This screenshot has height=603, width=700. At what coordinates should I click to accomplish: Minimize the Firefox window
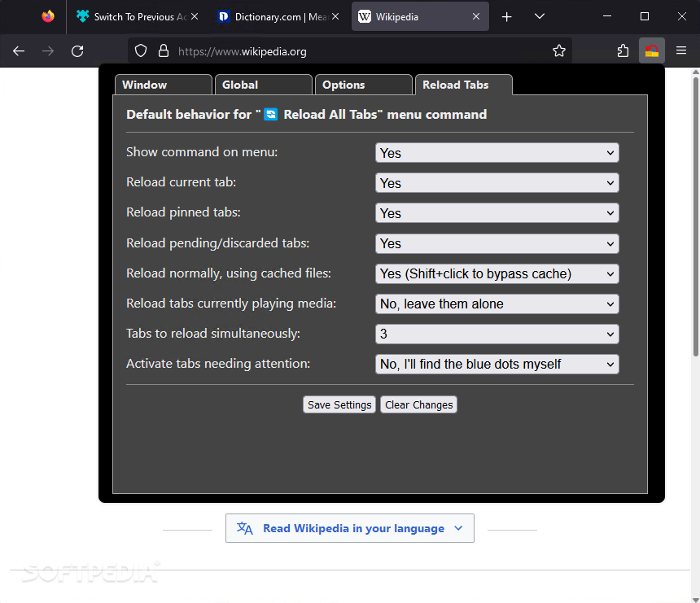click(606, 16)
